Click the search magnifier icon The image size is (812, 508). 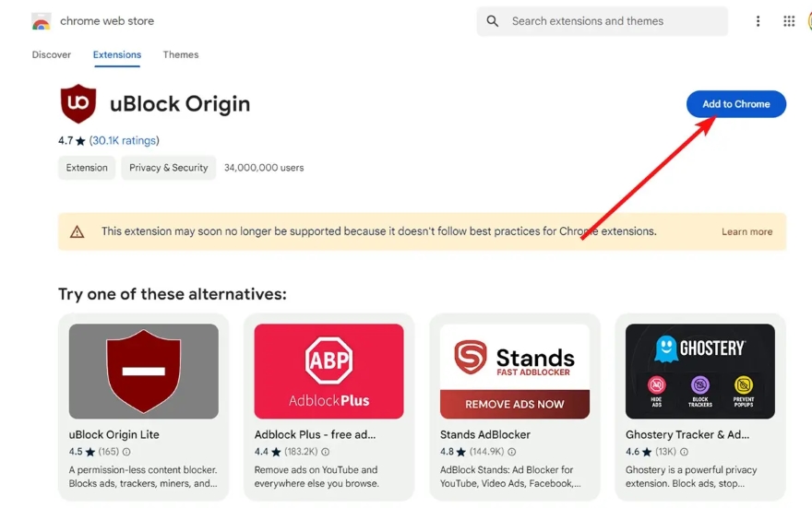click(493, 21)
